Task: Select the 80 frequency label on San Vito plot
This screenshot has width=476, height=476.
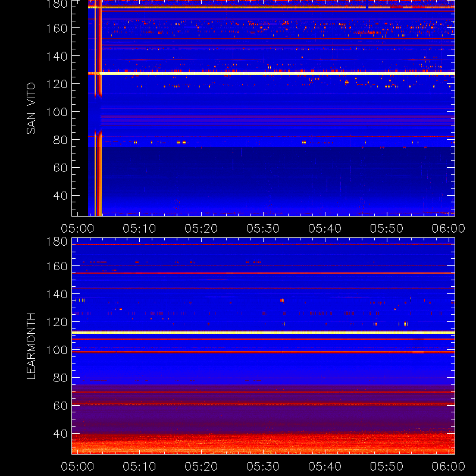Action: [60, 140]
